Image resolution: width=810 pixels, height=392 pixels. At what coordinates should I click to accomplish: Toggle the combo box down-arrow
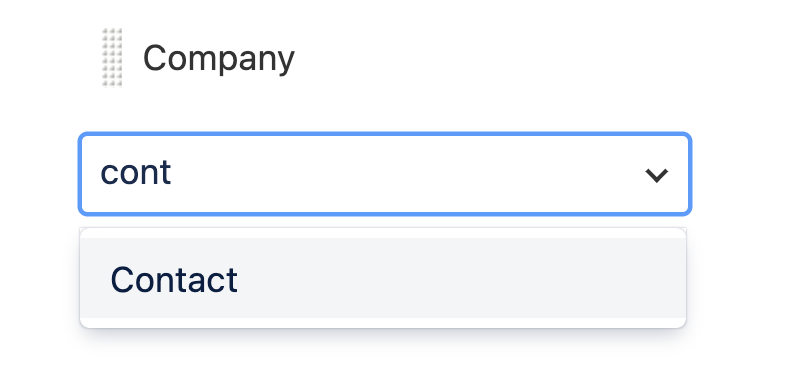[657, 175]
